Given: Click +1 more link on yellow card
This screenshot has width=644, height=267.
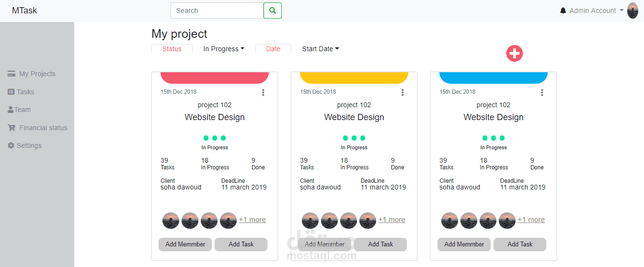Looking at the screenshot, I should [x=391, y=220].
